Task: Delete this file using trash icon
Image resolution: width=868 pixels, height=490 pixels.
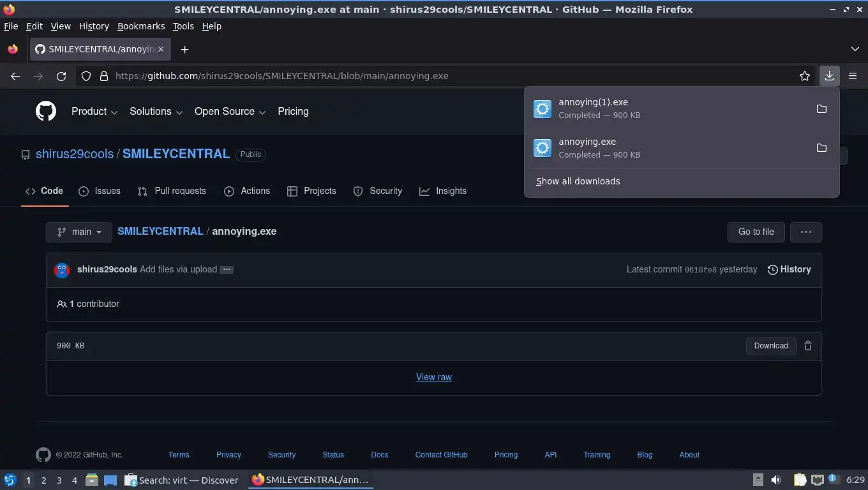Action: [808, 346]
